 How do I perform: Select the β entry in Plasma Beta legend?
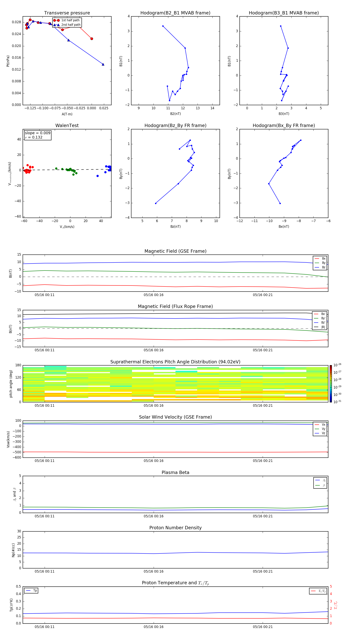(320, 485)
